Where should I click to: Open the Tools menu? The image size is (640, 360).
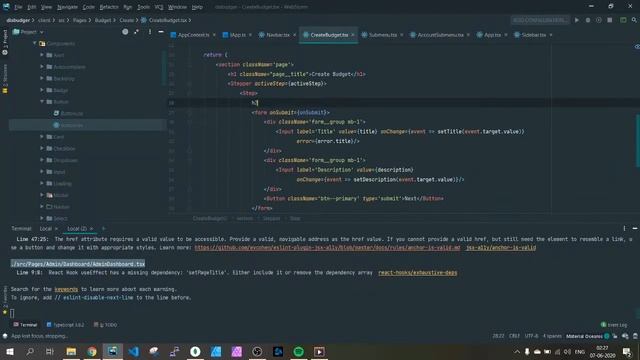pos(143,7)
